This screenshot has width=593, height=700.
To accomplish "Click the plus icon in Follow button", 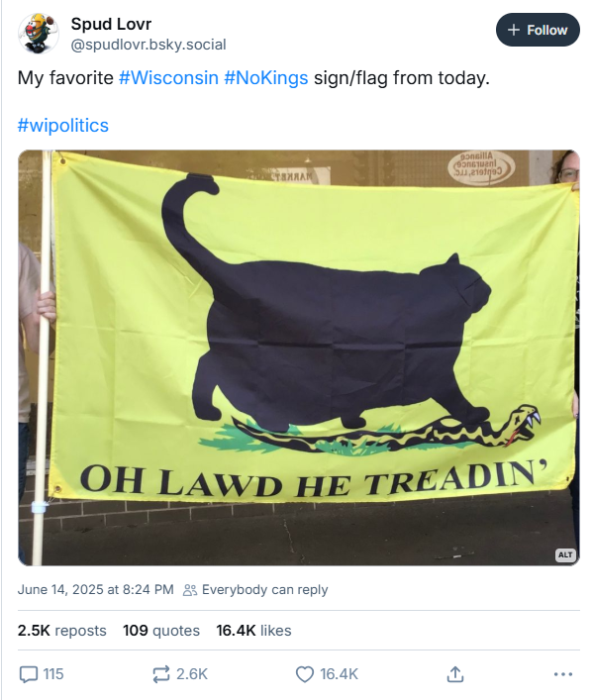I will click(x=514, y=30).
